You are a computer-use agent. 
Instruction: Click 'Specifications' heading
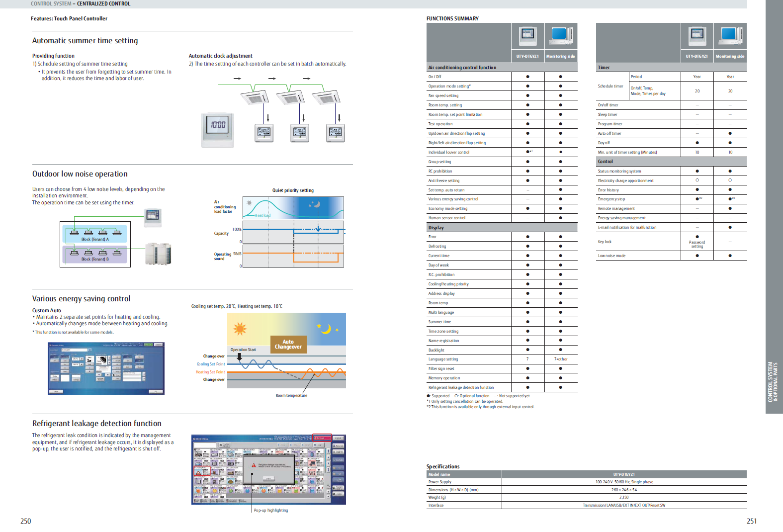[443, 466]
